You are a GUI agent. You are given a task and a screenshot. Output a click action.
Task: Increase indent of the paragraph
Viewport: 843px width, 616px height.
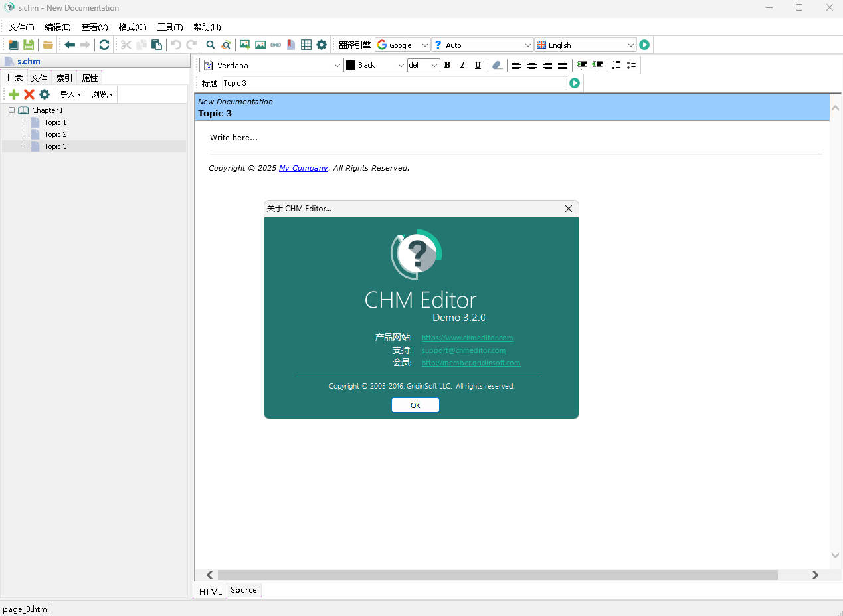582,65
